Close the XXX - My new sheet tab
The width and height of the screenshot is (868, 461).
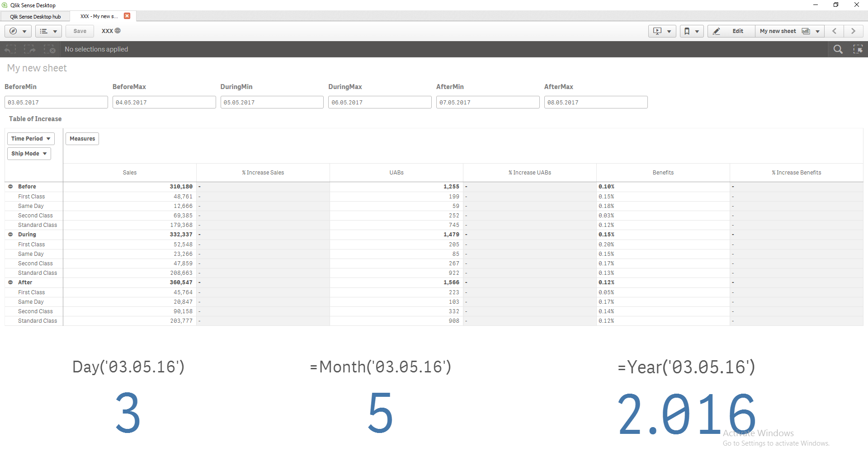(x=127, y=16)
